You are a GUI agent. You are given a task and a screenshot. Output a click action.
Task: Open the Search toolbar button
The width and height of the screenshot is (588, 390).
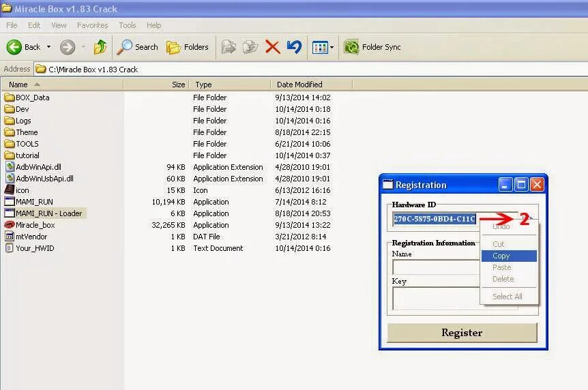coord(137,47)
